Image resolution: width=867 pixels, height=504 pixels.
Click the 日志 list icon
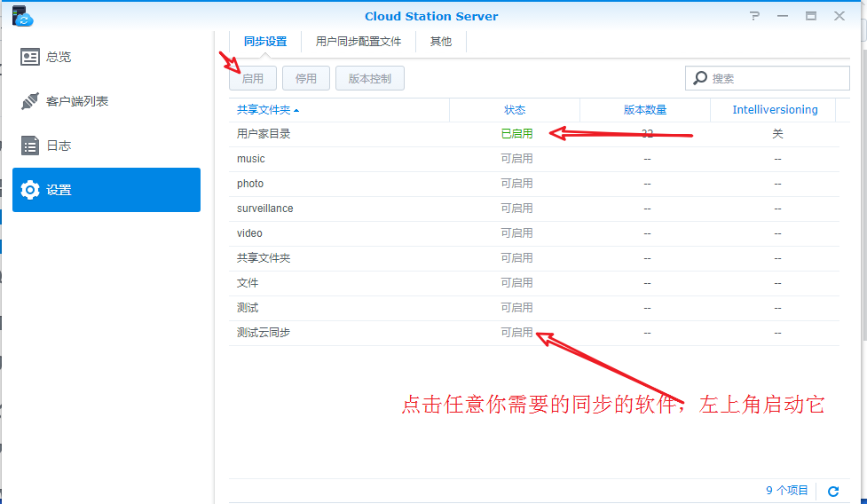point(30,146)
